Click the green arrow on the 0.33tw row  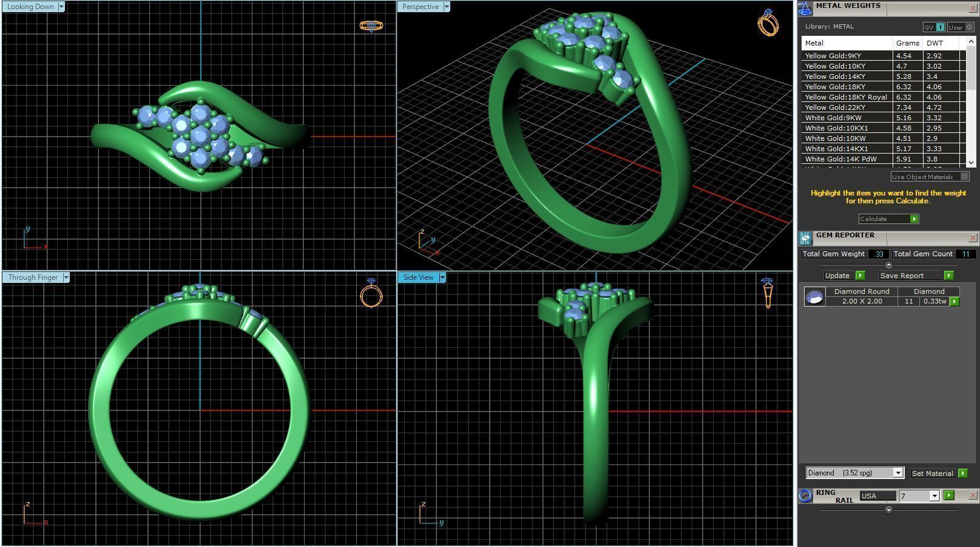[x=955, y=301]
